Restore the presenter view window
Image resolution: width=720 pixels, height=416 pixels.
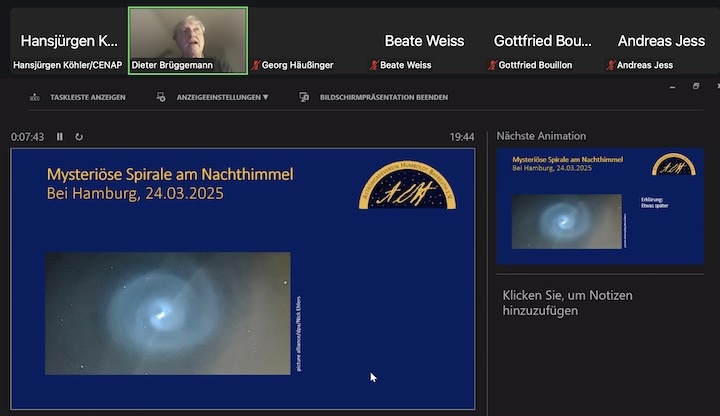(x=696, y=86)
